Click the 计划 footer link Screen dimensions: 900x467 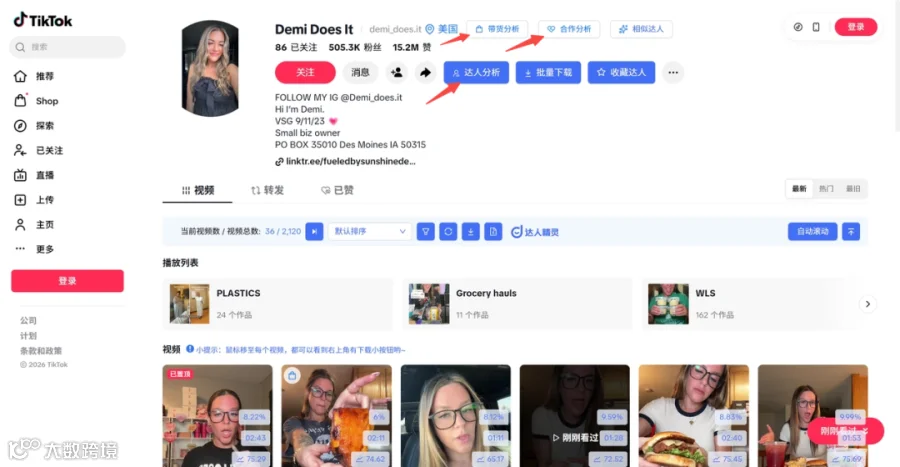point(28,336)
